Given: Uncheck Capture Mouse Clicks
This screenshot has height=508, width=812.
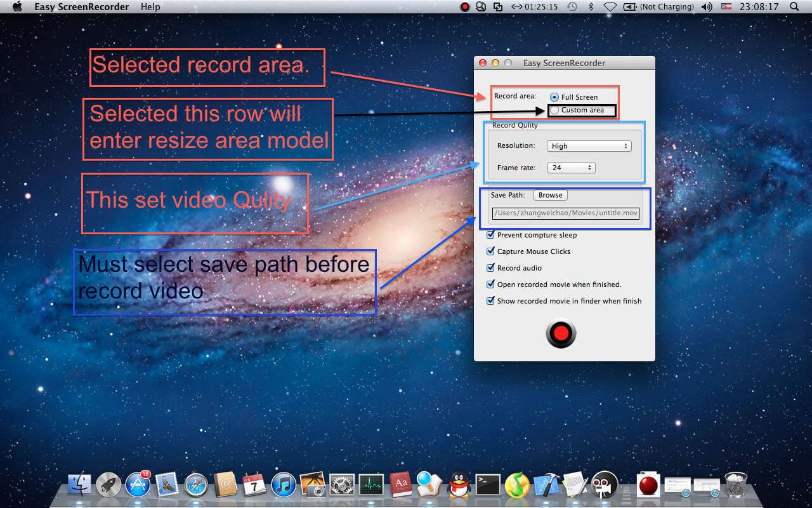Looking at the screenshot, I should [x=490, y=251].
